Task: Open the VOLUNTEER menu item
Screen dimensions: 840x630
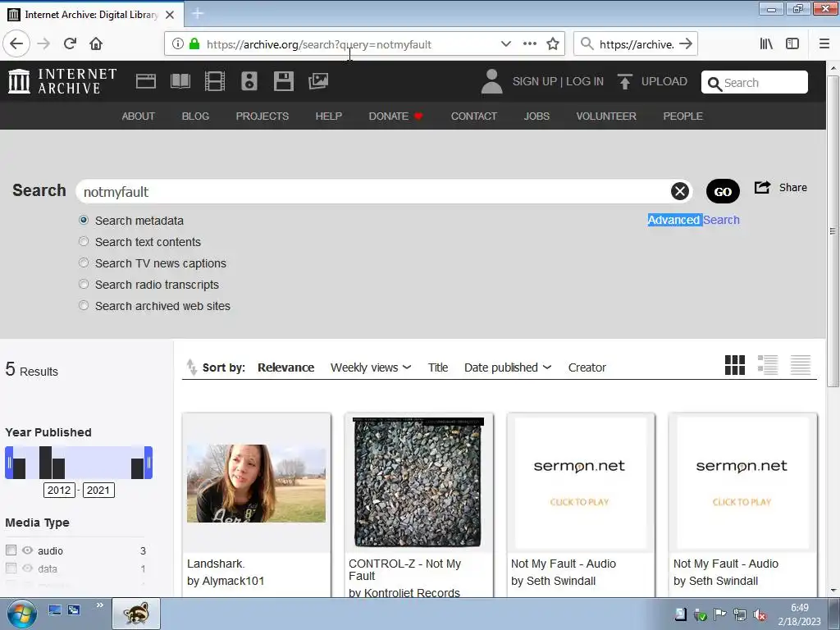Action: (606, 116)
